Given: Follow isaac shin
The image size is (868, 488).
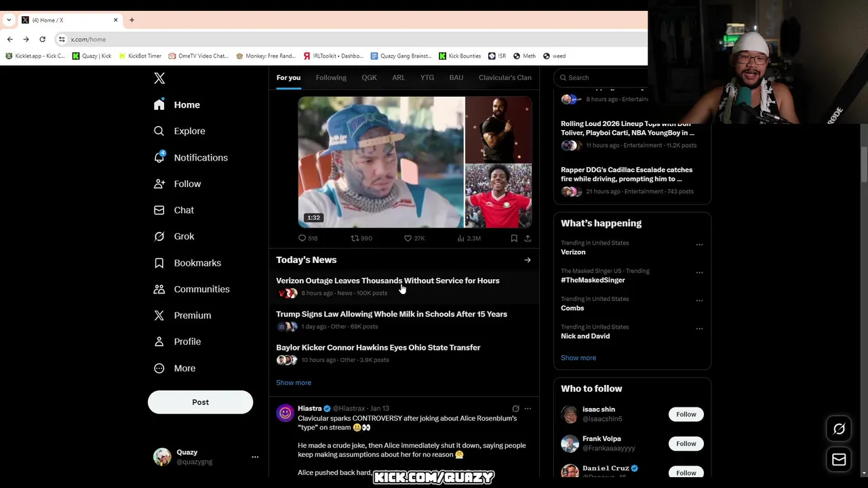Looking at the screenshot, I should coord(686,414).
